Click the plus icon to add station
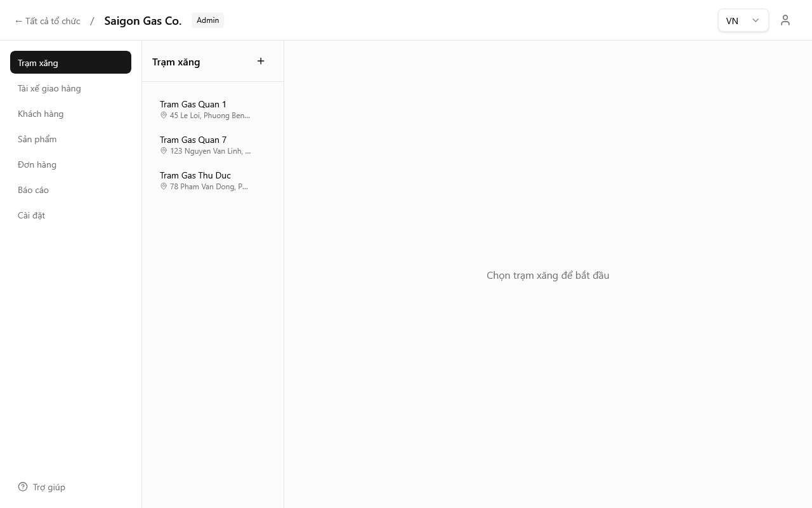812x508 pixels. pyautogui.click(x=261, y=61)
